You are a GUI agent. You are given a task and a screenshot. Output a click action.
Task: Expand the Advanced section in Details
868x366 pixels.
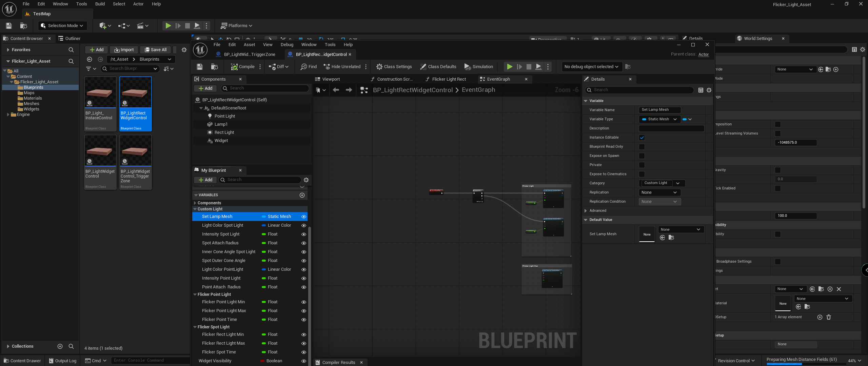coord(586,211)
